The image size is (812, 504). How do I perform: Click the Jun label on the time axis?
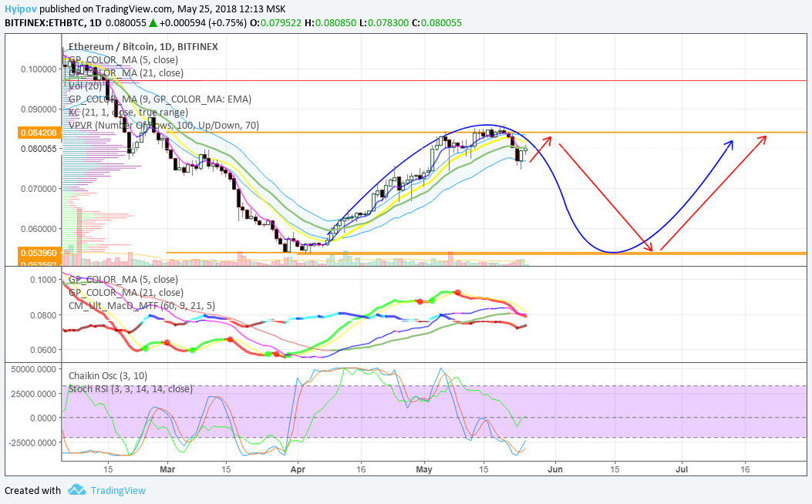coord(555,469)
